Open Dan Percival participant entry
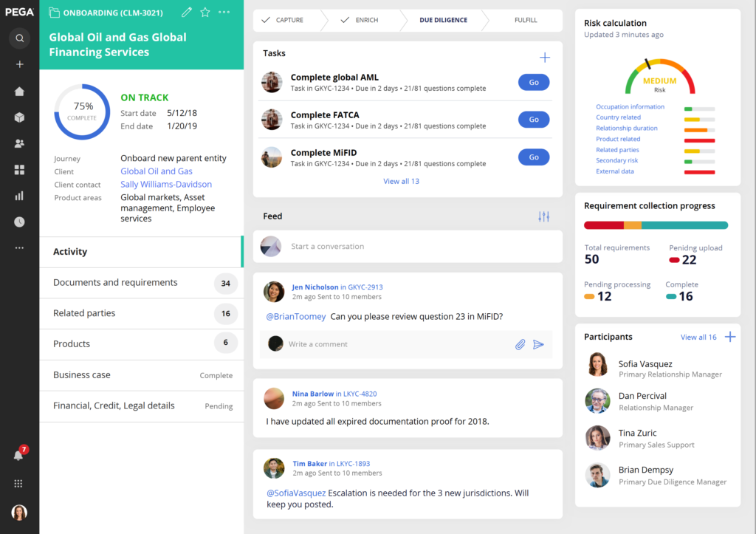 click(657, 401)
